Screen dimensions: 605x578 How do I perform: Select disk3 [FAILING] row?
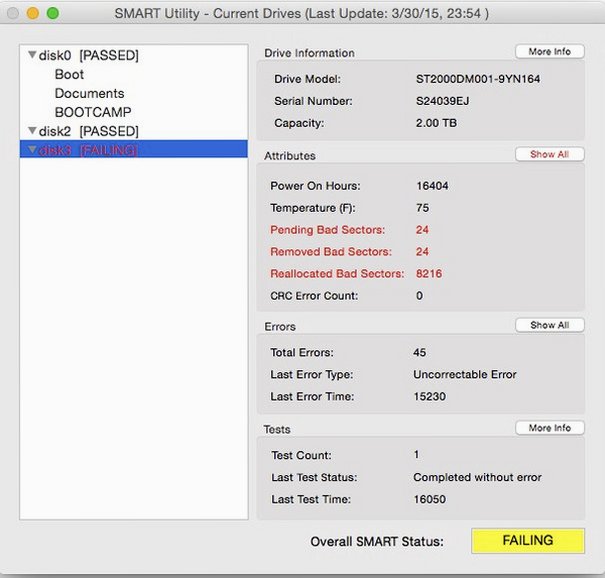[x=134, y=149]
